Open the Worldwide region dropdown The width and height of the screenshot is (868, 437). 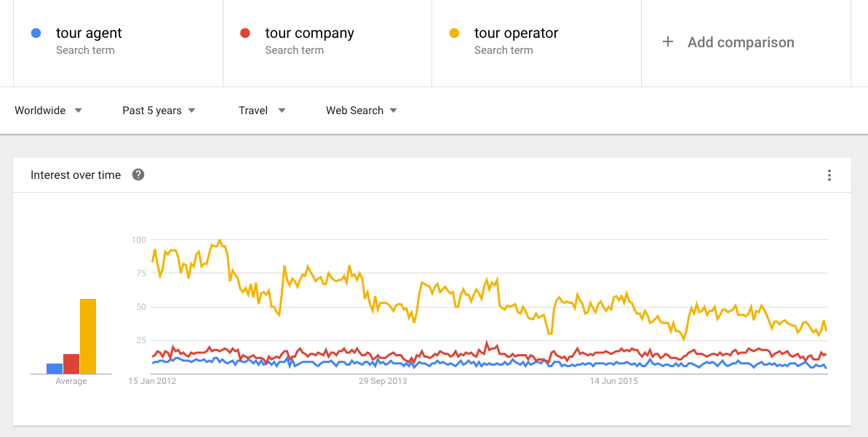[x=48, y=111]
